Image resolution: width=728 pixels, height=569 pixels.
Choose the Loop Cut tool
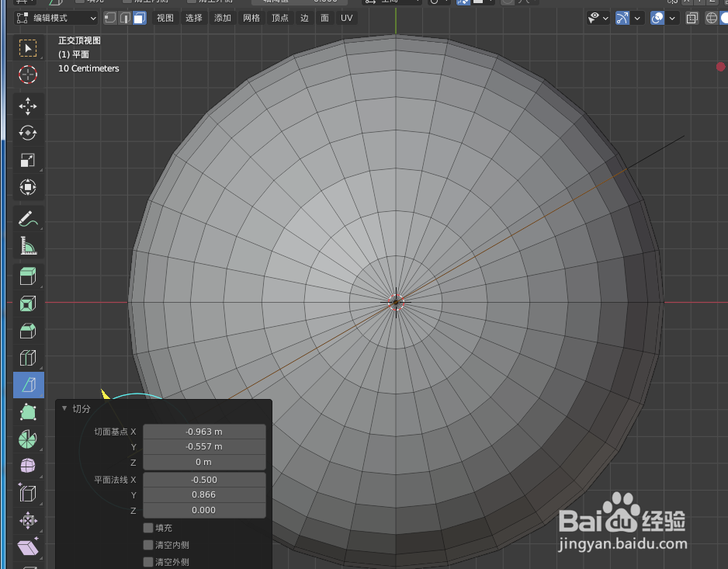click(x=28, y=358)
